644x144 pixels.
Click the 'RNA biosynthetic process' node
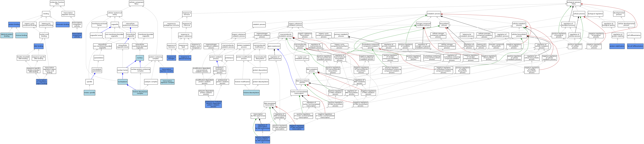[302, 82]
